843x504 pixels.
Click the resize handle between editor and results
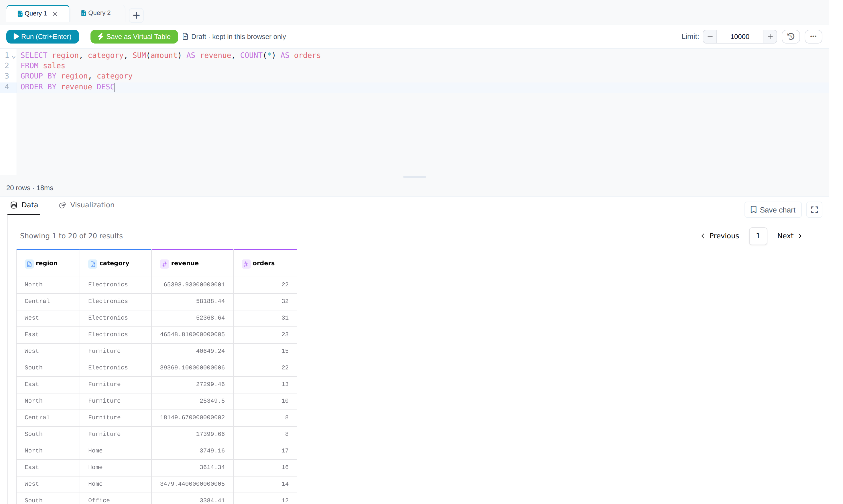tap(414, 177)
